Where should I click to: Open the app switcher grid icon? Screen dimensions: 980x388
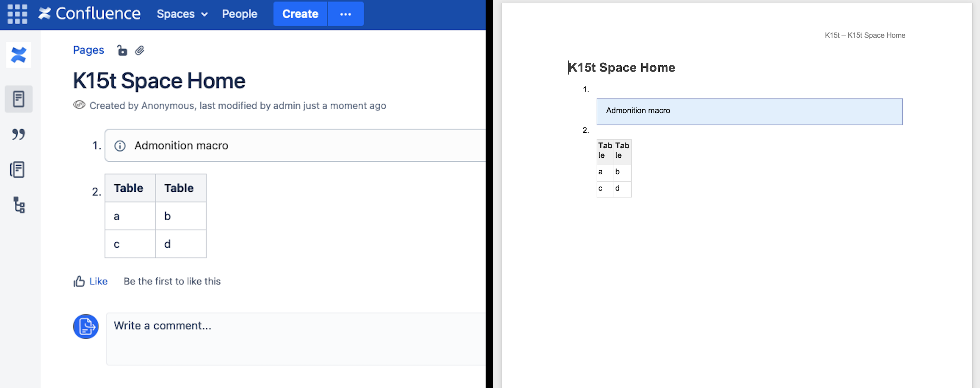18,14
